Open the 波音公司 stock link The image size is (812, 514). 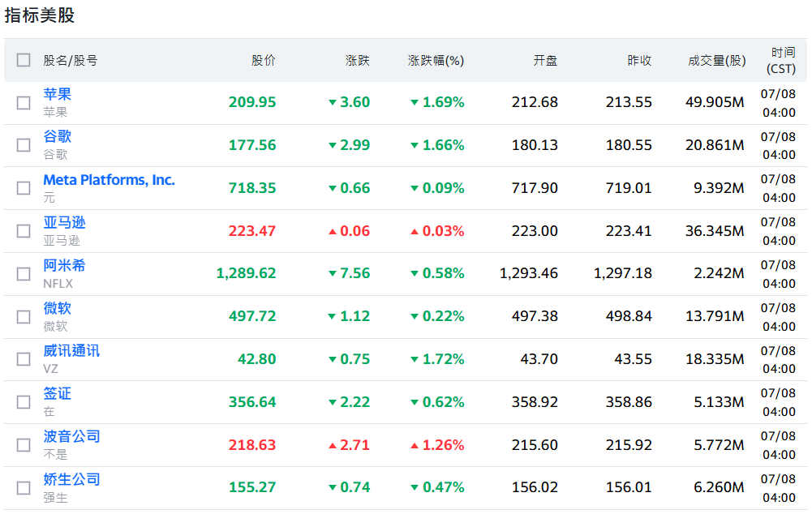tap(71, 437)
